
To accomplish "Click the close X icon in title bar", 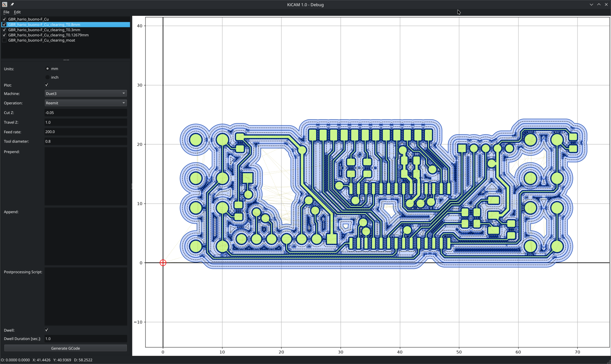I will tap(606, 5).
